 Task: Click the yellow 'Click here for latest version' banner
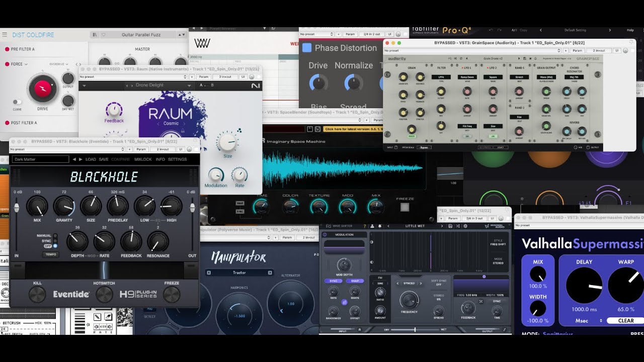pyautogui.click(x=353, y=129)
